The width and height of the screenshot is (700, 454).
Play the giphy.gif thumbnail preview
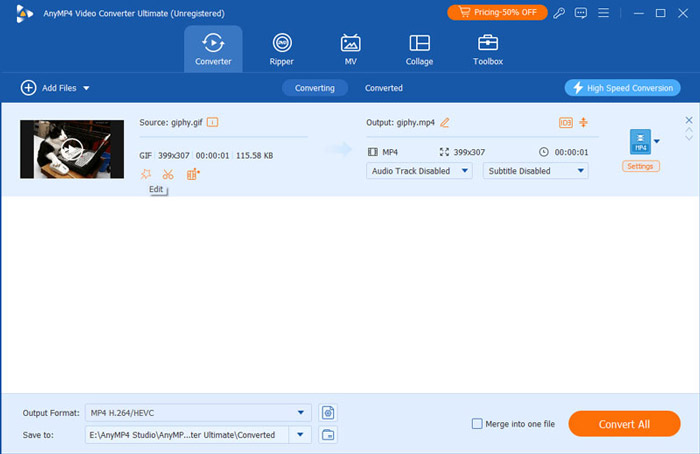72,149
